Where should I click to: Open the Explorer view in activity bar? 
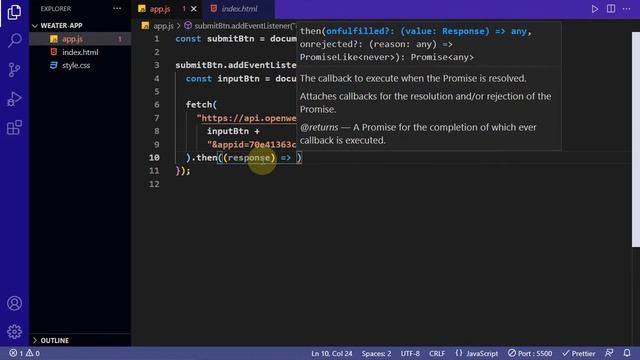click(x=14, y=12)
